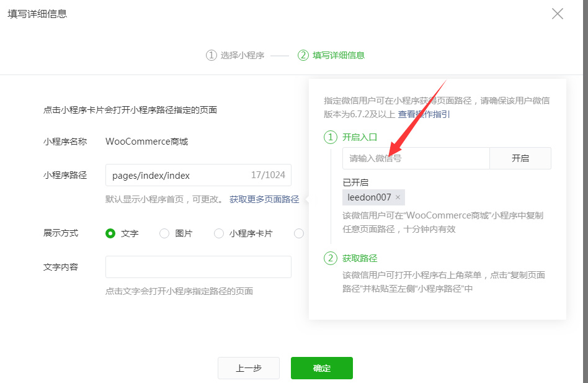
Task: Remove the leedon007 tag
Action: click(x=398, y=197)
